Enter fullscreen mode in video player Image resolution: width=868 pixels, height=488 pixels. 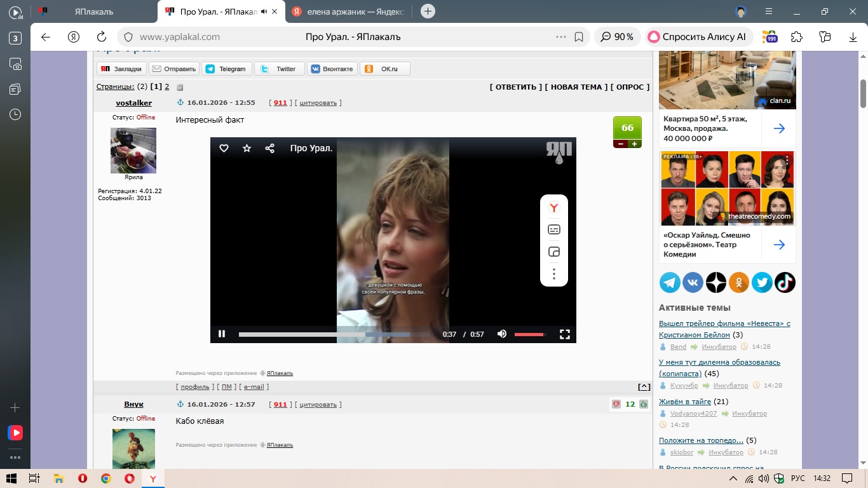[564, 334]
